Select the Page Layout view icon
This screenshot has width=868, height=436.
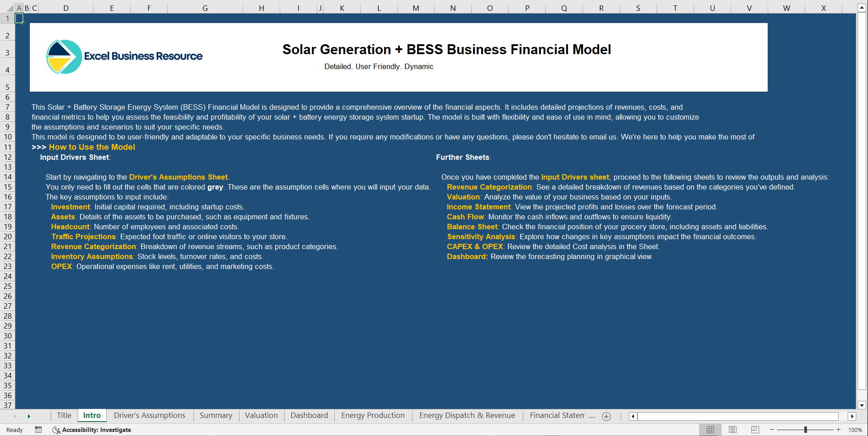[732, 430]
